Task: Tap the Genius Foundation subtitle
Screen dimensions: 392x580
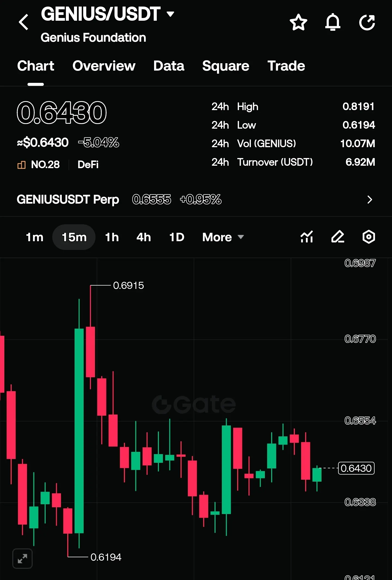Action: [93, 38]
